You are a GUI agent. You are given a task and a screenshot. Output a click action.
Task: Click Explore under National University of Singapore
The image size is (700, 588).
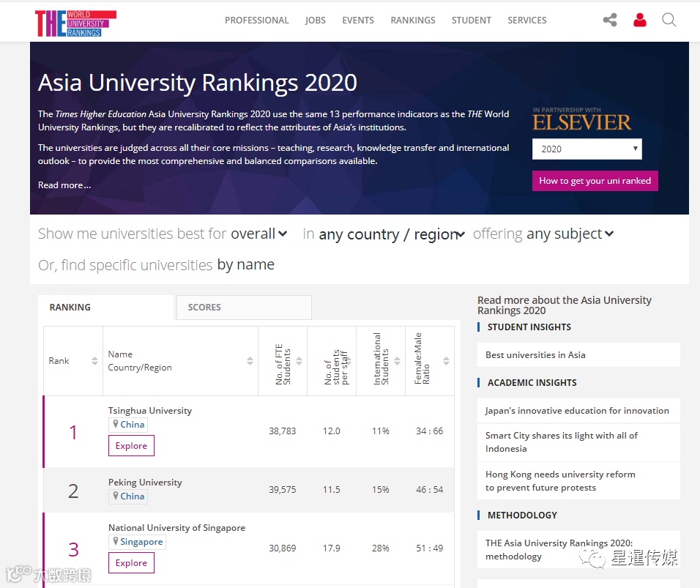131,562
